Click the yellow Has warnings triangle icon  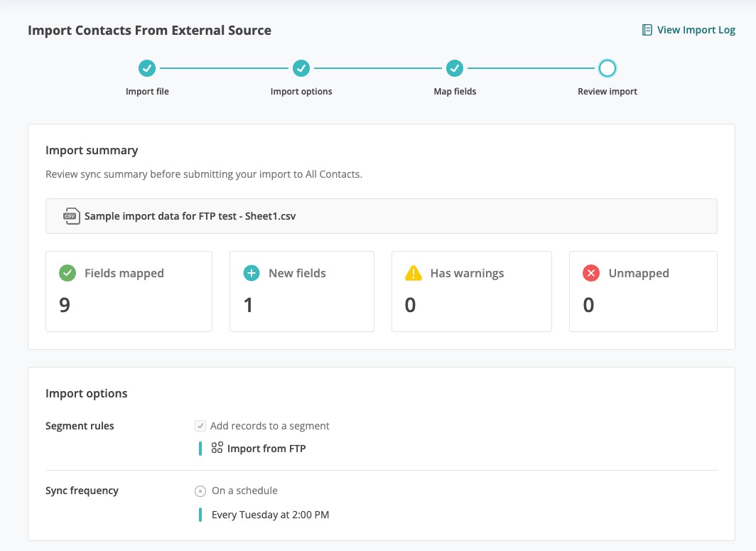[x=414, y=273]
